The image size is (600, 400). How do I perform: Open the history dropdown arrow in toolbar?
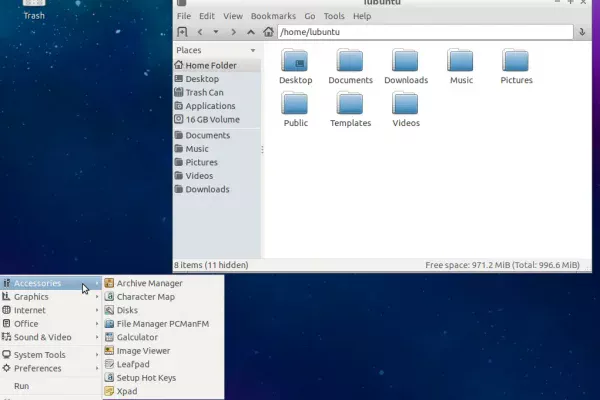216,32
